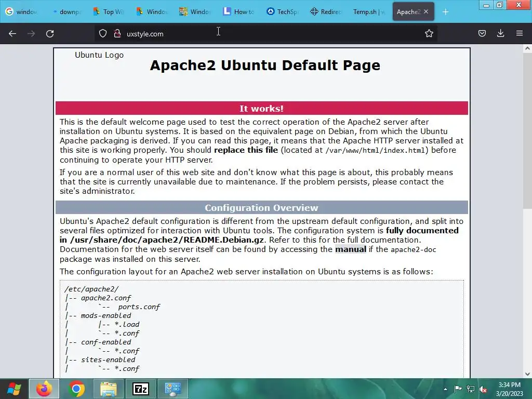
Task: Click the '/var/www/html/index.html' path text
Action: click(x=375, y=150)
